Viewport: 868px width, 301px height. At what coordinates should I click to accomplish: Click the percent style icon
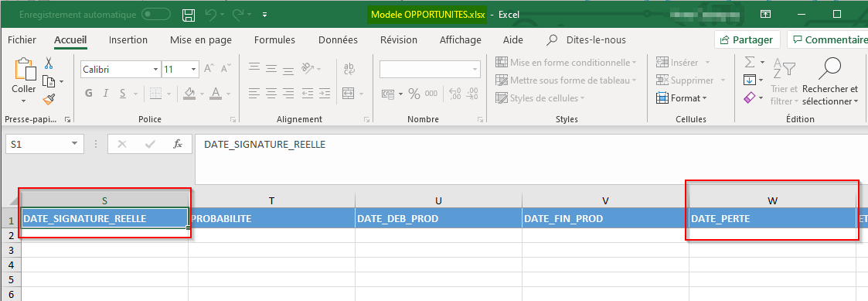(x=414, y=94)
